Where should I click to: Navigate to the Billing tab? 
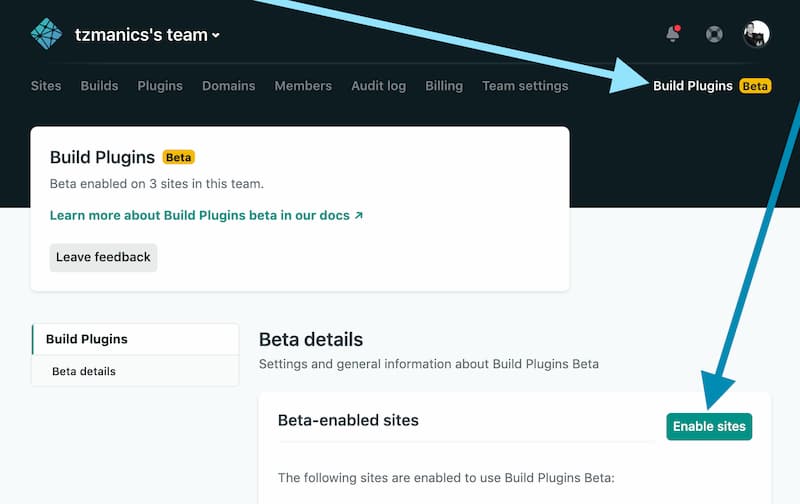(444, 86)
